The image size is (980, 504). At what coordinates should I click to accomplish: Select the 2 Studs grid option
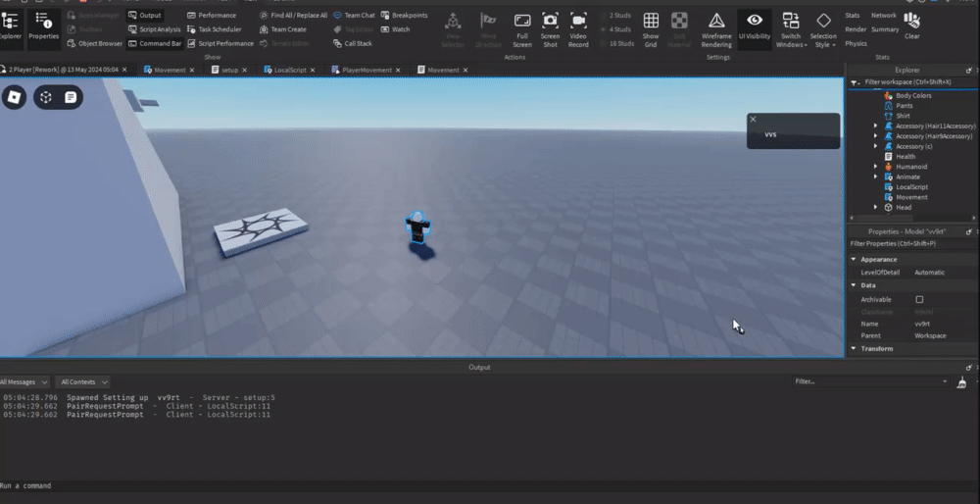pos(614,15)
